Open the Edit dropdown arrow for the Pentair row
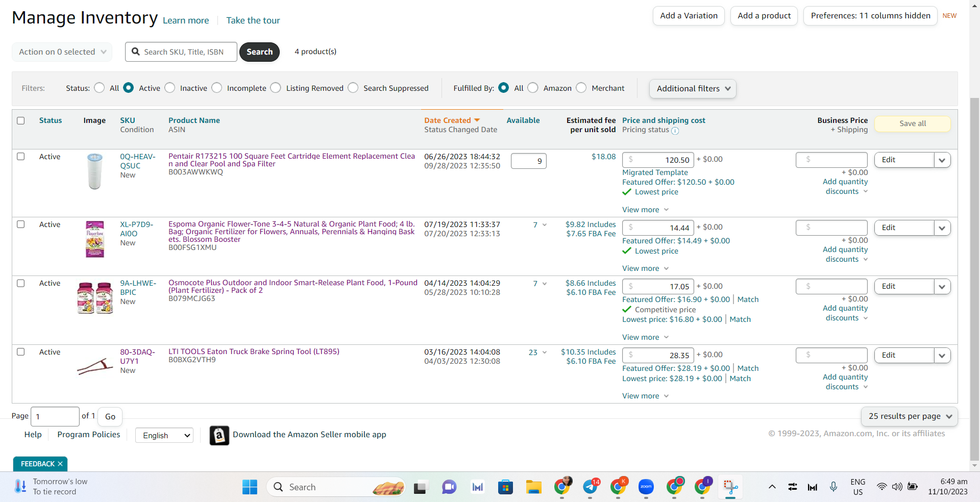Viewport: 980px width, 502px height. click(x=942, y=160)
